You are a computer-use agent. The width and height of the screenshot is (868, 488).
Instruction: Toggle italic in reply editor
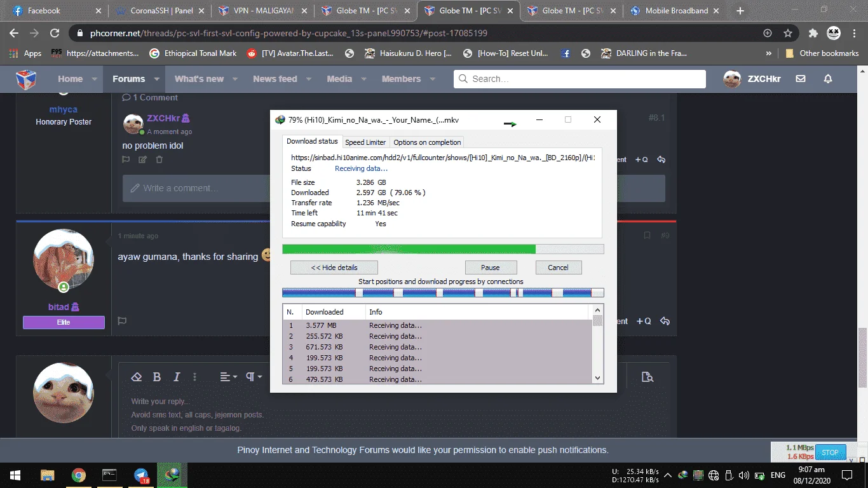[177, 377]
